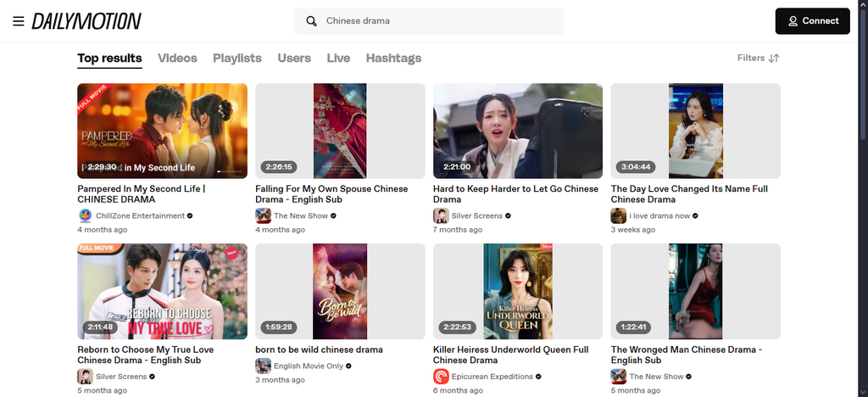This screenshot has height=397, width=868.
Task: Click Epicurean Expeditions channel avatar
Action: [x=441, y=376]
